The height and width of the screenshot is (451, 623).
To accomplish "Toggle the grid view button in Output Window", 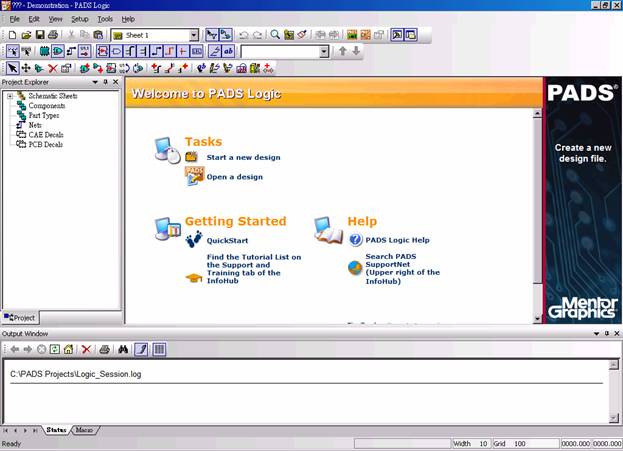I will click(159, 349).
